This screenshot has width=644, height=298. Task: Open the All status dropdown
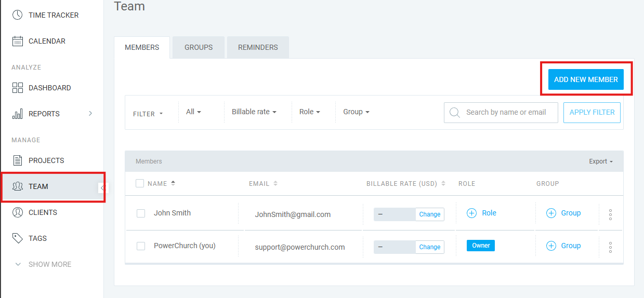point(193,112)
